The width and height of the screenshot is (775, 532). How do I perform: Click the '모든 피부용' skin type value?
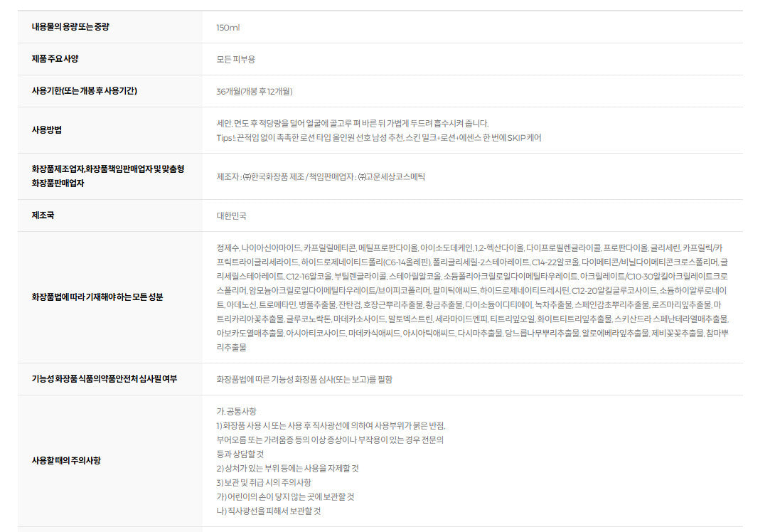coord(236,60)
